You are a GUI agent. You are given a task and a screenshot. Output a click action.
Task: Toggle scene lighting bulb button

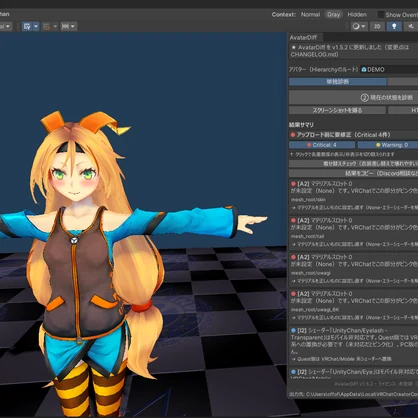[x=394, y=26]
